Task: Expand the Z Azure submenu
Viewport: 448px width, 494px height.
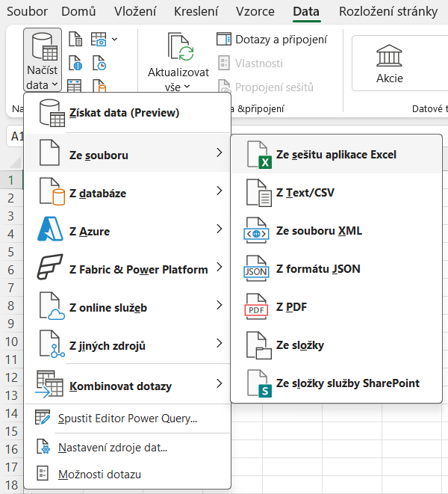Action: tap(127, 231)
